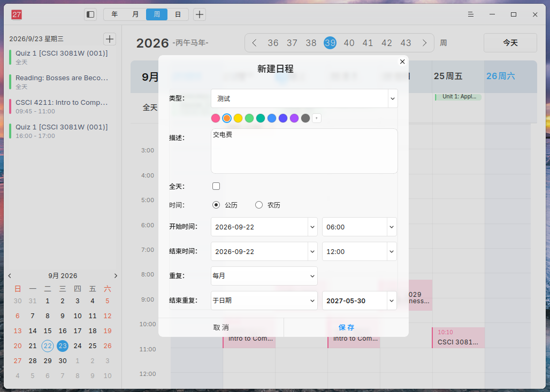Select day 30 of September in mini calendar
The width and height of the screenshot is (550, 392).
click(x=63, y=361)
